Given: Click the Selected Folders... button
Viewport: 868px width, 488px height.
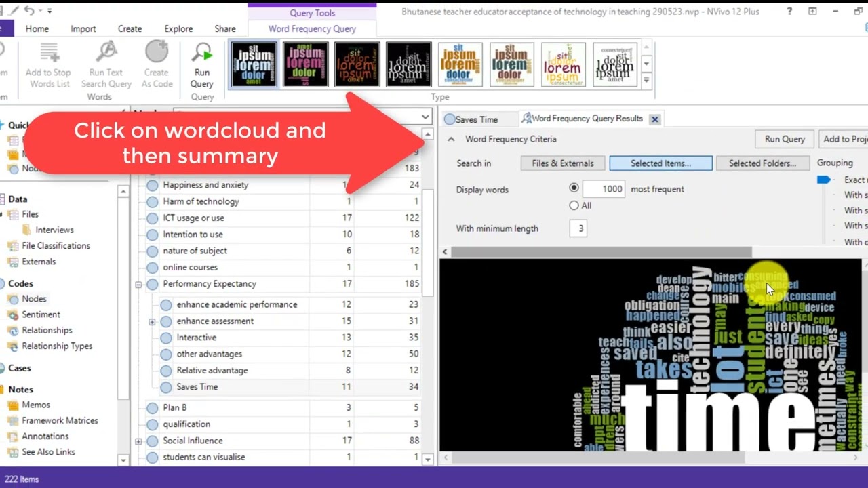Looking at the screenshot, I should click(762, 163).
